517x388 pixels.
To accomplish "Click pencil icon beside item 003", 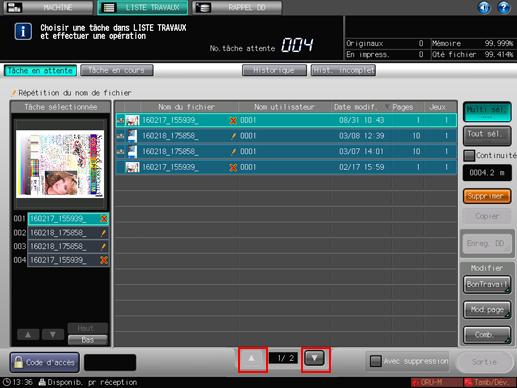I will coord(104,247).
